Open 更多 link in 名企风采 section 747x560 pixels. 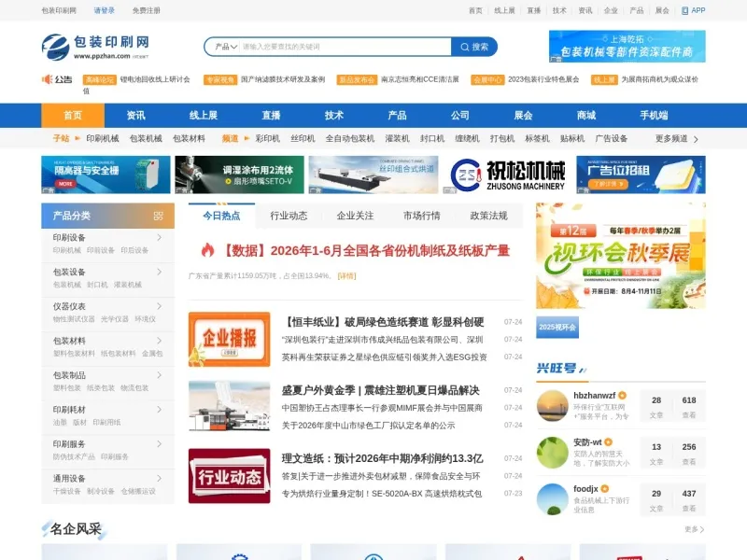[x=694, y=529]
